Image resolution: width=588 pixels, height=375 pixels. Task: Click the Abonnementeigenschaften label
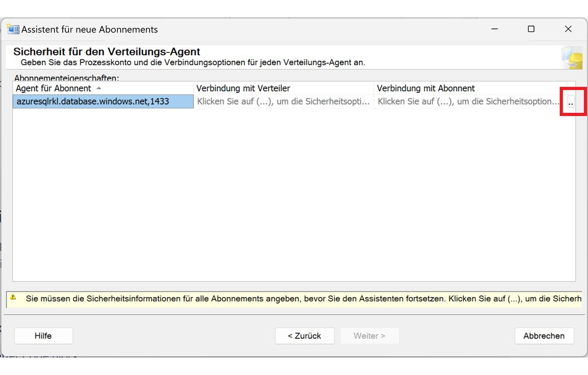pos(67,78)
